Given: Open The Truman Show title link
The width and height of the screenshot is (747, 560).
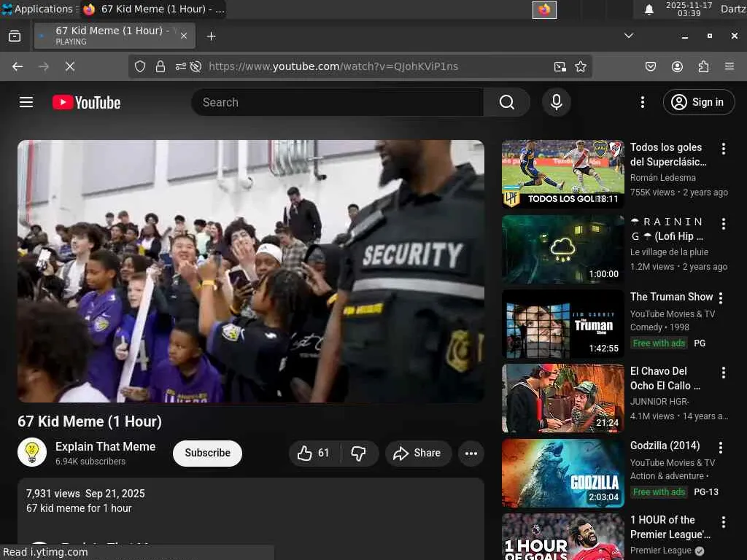Looking at the screenshot, I should [672, 297].
